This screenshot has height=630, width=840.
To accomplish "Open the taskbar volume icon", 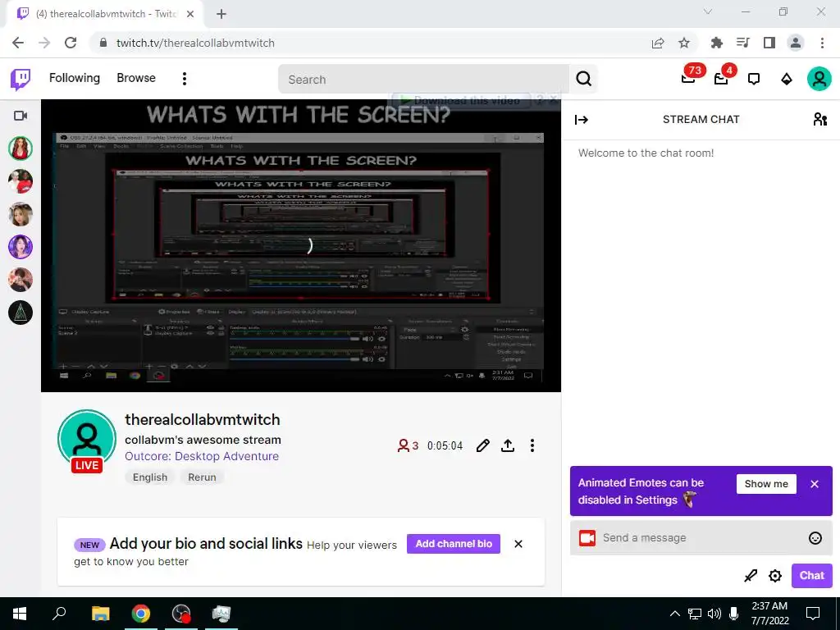I will 714,614.
